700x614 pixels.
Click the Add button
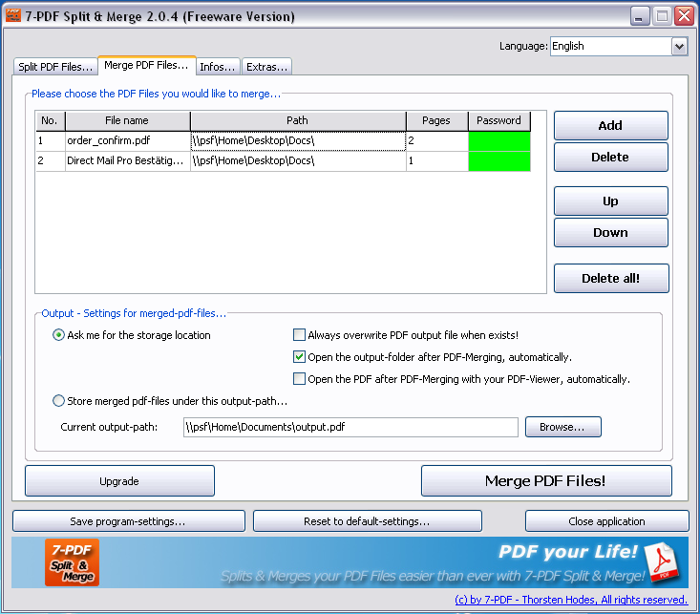[x=611, y=125]
